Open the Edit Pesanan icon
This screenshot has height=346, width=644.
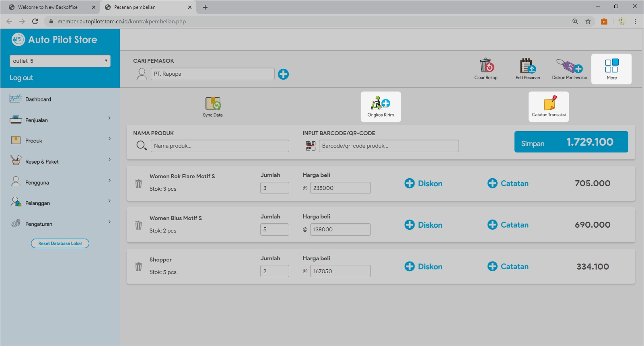[x=527, y=66]
